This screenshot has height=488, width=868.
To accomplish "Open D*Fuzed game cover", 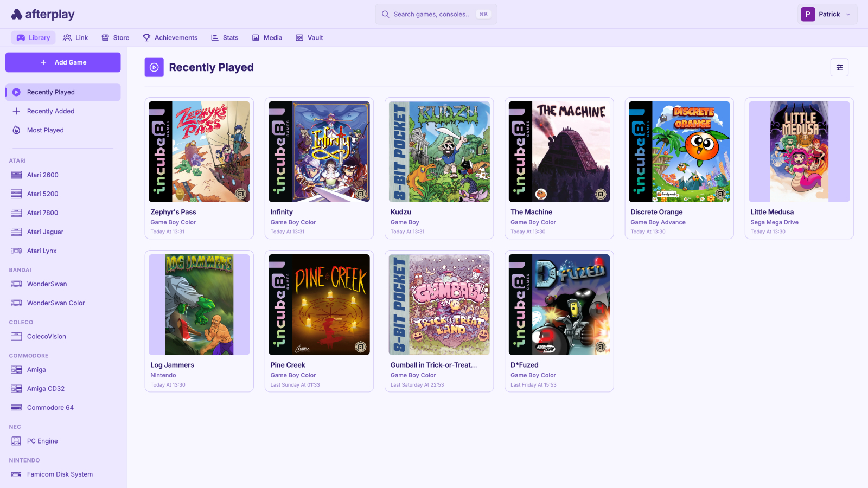I will tap(559, 305).
